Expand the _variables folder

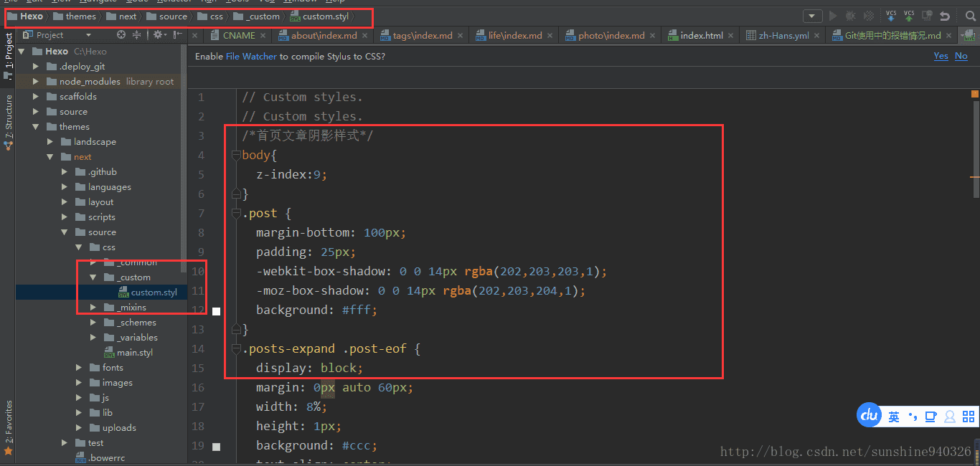click(93, 338)
